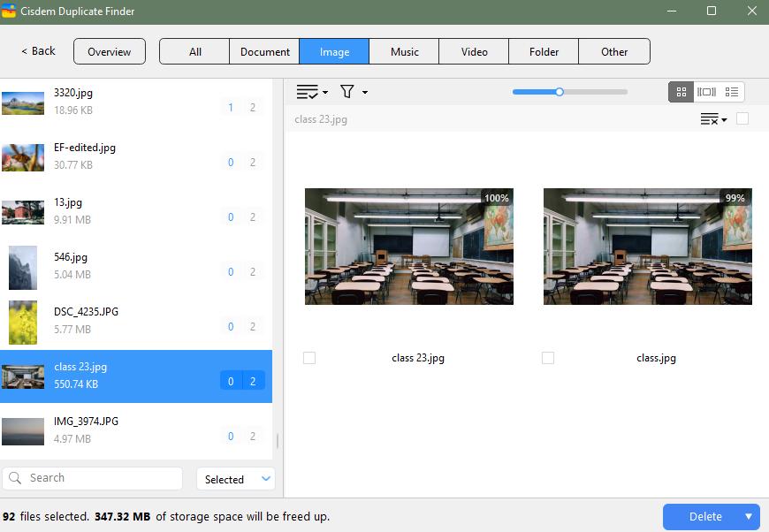Go back using Back button
769x532 pixels.
pos(38,51)
